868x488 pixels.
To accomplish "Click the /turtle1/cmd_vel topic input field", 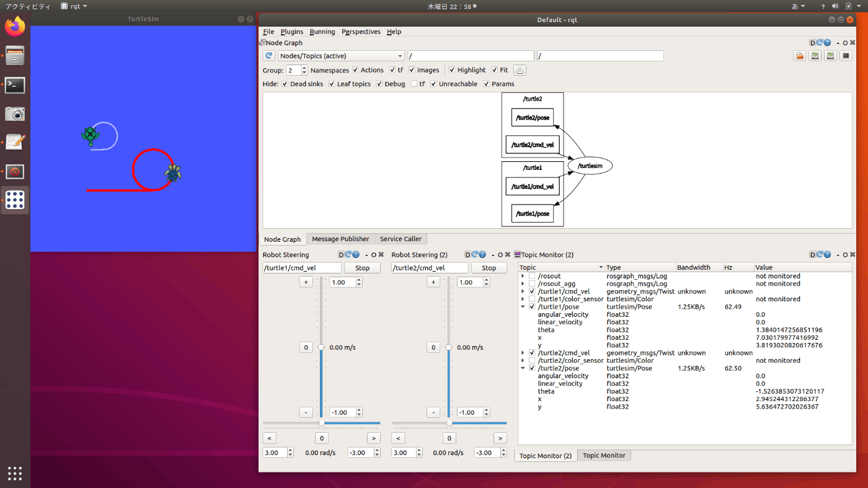I will point(302,268).
